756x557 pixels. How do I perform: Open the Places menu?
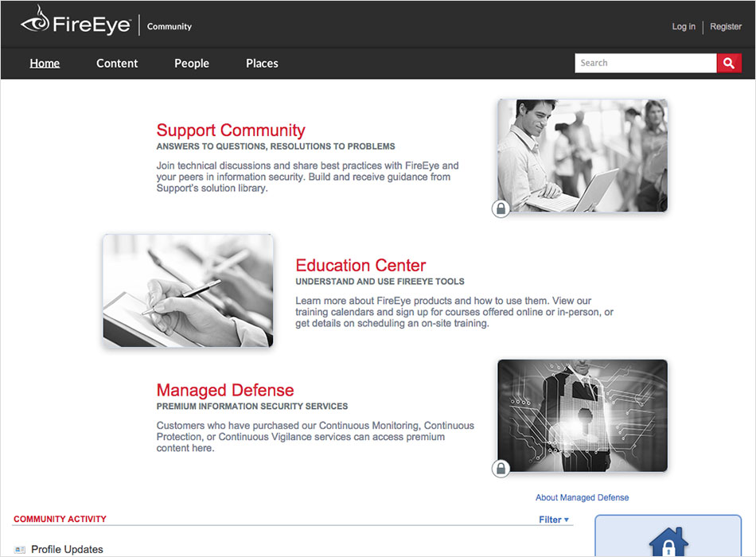[x=263, y=63]
